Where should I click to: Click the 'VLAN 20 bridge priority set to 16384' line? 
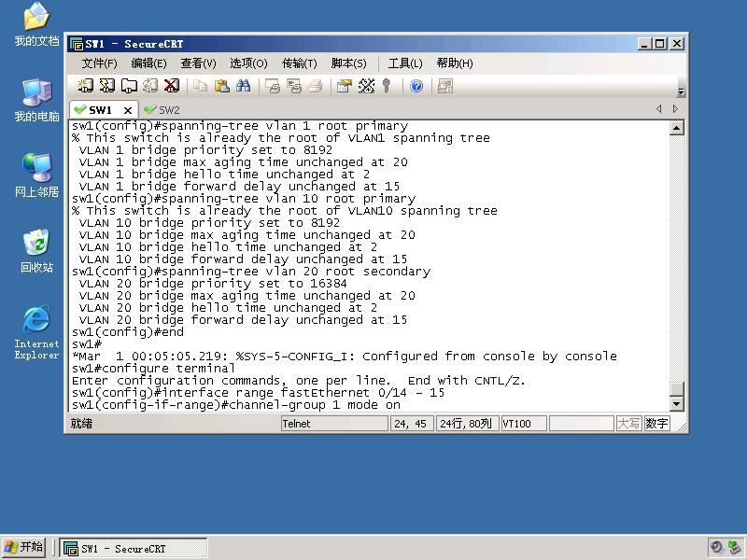(x=213, y=284)
